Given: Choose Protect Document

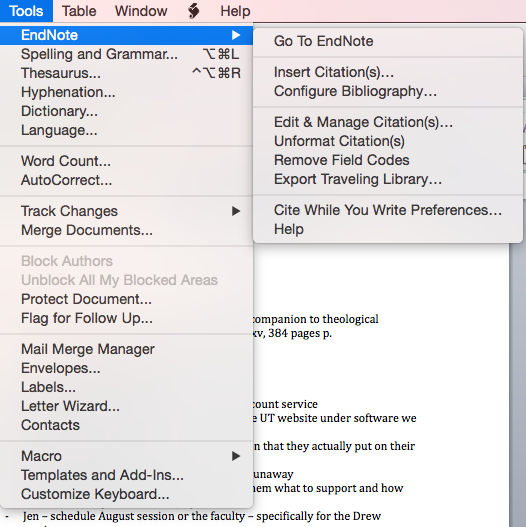Looking at the screenshot, I should pyautogui.click(x=126, y=299).
